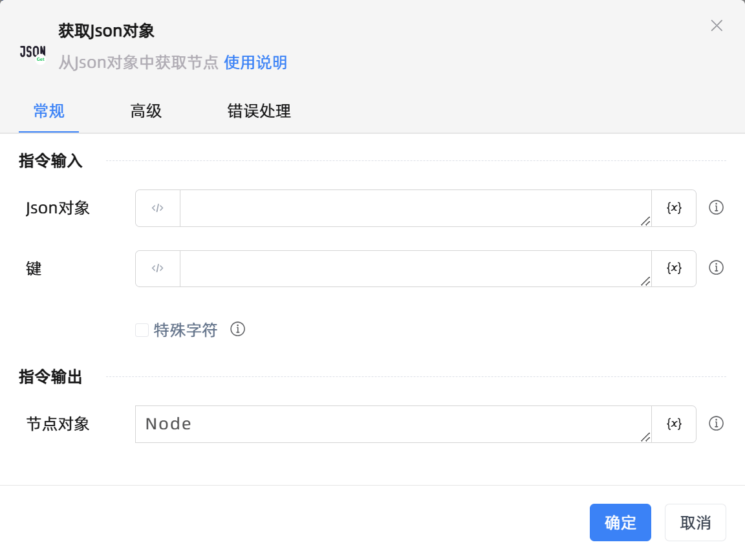Click info icon beside 特殊字符 checkbox
The width and height of the screenshot is (745, 560).
pyautogui.click(x=237, y=330)
